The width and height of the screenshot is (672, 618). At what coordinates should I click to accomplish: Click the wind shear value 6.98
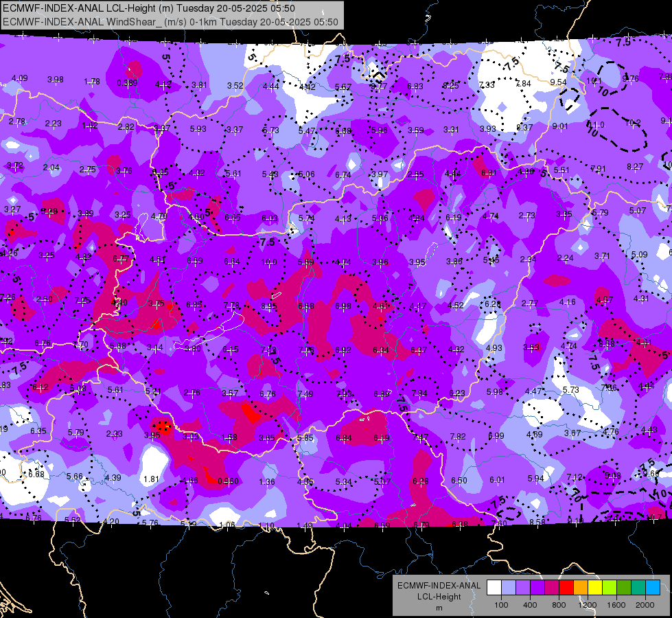[x=343, y=306]
